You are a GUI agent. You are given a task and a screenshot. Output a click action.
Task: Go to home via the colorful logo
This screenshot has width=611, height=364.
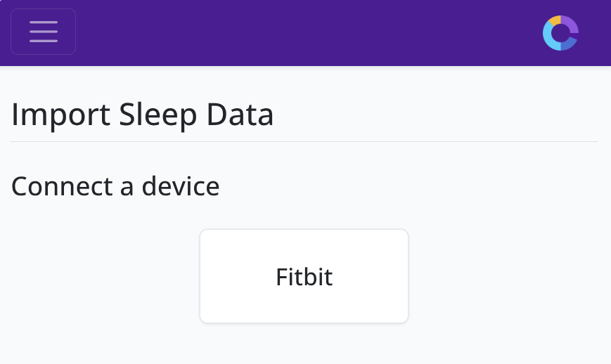(x=560, y=33)
